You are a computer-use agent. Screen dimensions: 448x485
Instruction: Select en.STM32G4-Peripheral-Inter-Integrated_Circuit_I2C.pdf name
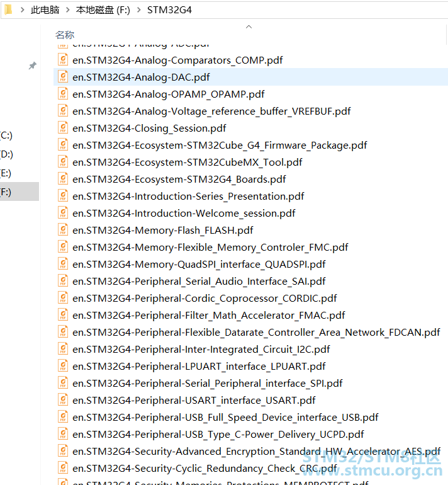tap(201, 349)
